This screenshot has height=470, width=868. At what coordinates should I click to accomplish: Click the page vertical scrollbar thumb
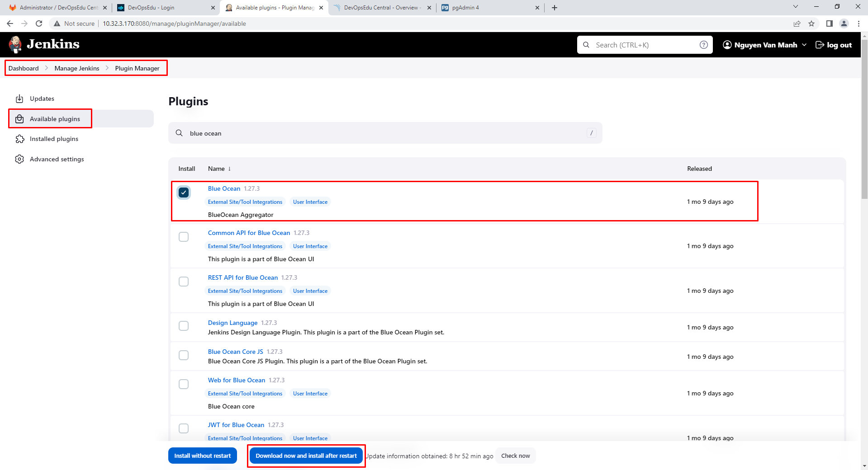click(x=864, y=118)
